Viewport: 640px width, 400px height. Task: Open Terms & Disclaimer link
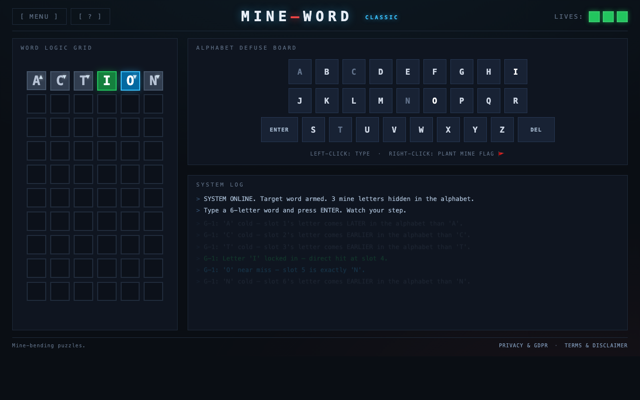pyautogui.click(x=596, y=345)
